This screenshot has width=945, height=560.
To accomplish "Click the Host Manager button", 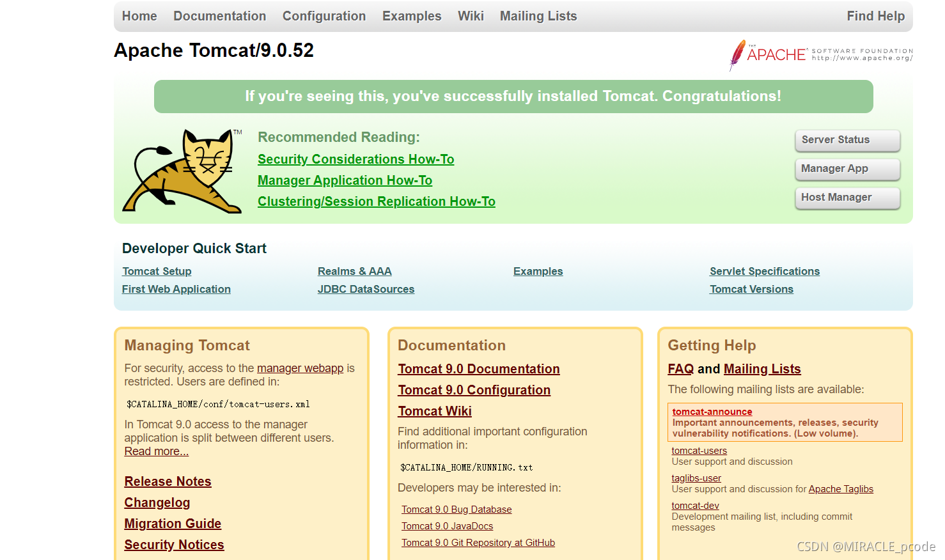I will tap(847, 198).
